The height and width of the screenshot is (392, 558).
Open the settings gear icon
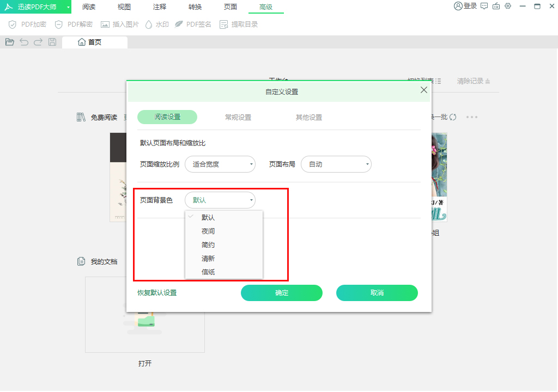click(x=508, y=6)
